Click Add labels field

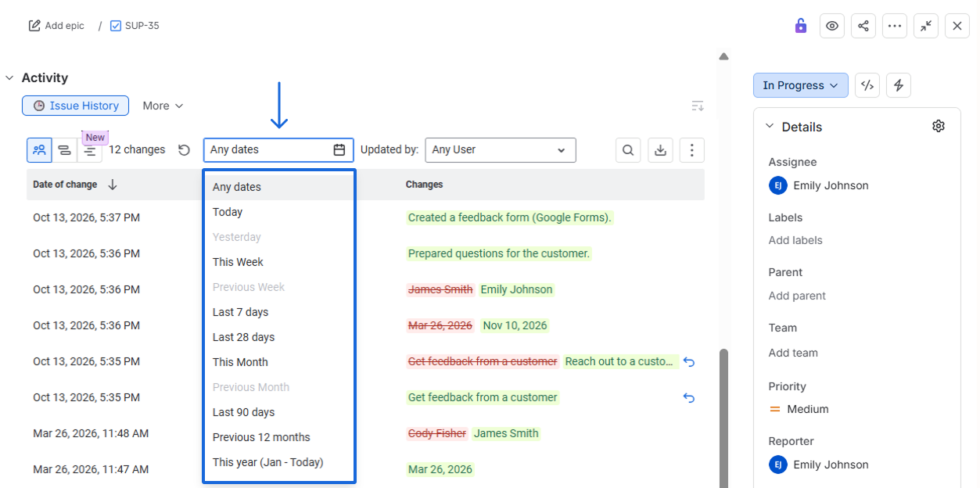coord(795,240)
